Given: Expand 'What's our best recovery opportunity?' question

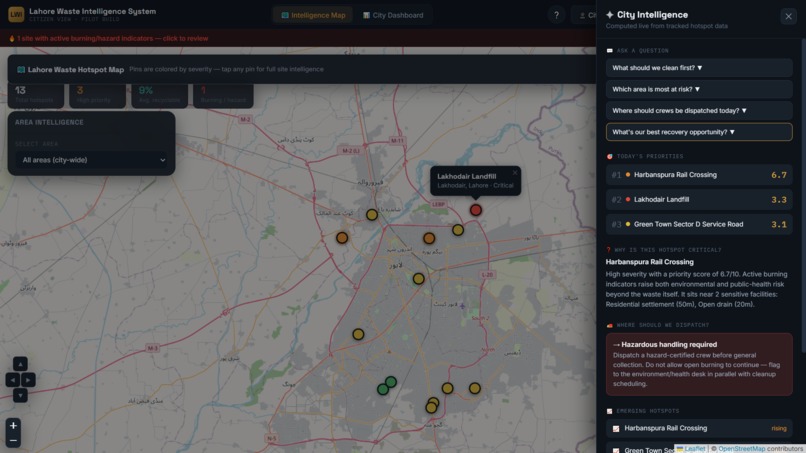Looking at the screenshot, I should pyautogui.click(x=699, y=132).
